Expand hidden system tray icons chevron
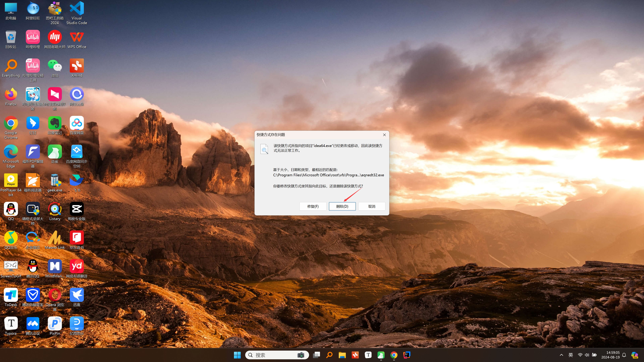The width and height of the screenshot is (644, 362). tap(561, 355)
